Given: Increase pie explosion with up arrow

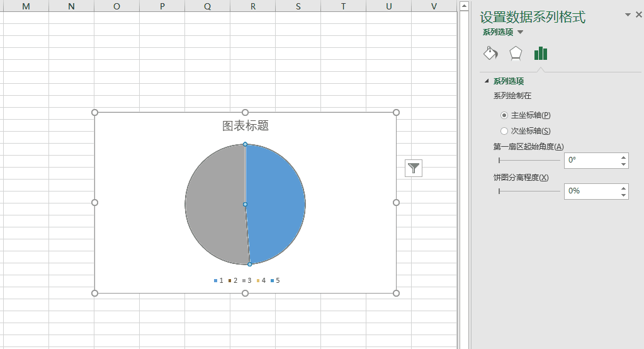Looking at the screenshot, I should coord(623,188).
